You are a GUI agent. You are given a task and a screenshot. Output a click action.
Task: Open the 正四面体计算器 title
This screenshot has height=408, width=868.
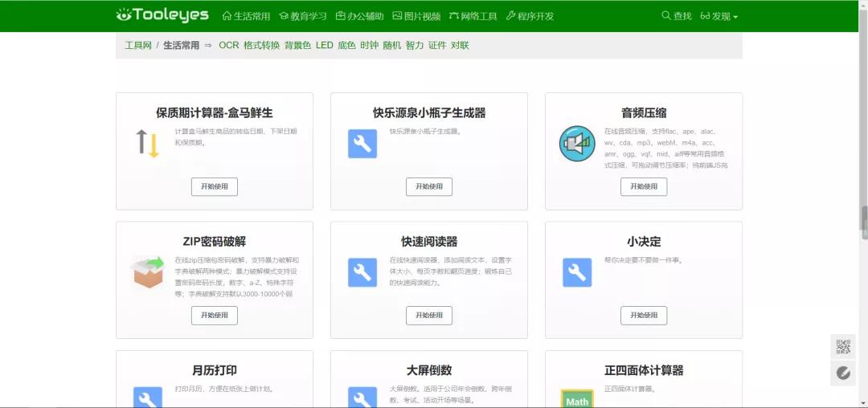644,370
